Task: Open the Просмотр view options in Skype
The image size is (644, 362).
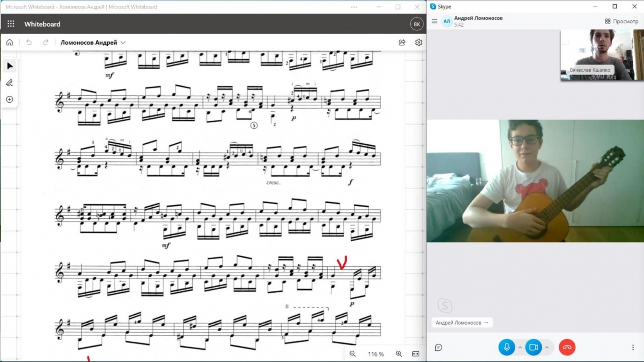Action: click(x=621, y=21)
